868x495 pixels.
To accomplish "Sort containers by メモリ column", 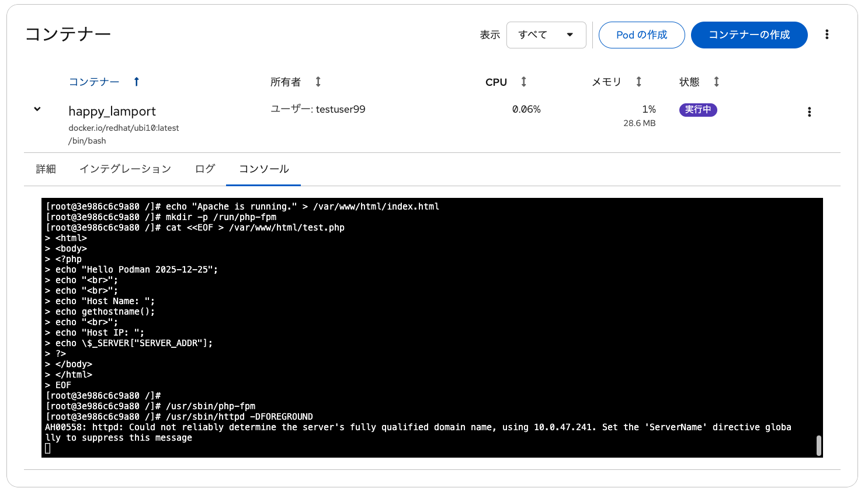I will [638, 82].
